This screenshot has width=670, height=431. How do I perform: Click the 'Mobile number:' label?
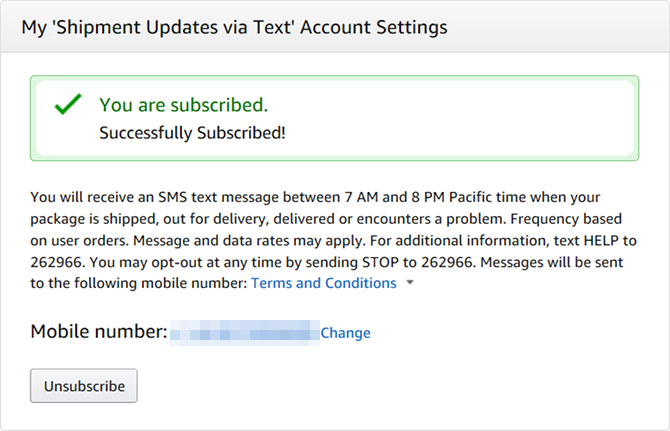click(x=98, y=332)
